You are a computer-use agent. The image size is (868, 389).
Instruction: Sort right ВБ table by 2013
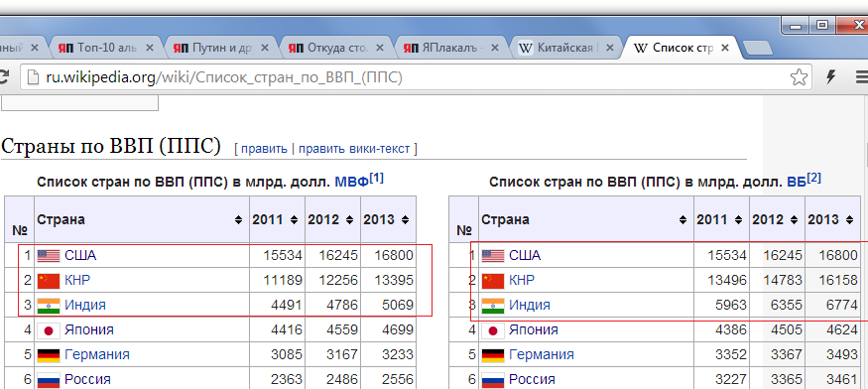pos(850,220)
